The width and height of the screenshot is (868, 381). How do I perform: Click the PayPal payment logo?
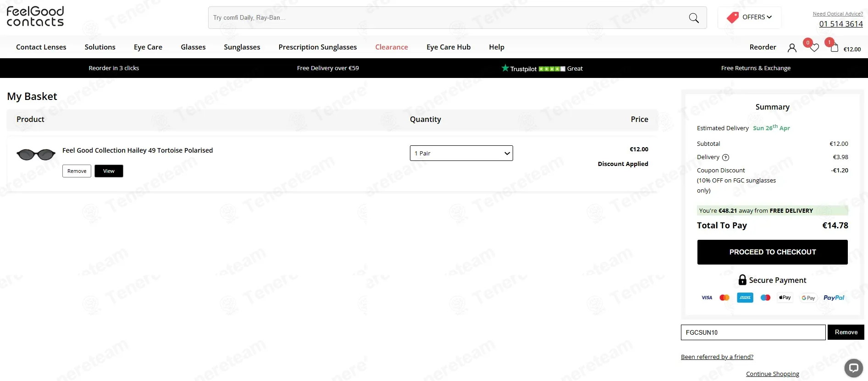834,298
